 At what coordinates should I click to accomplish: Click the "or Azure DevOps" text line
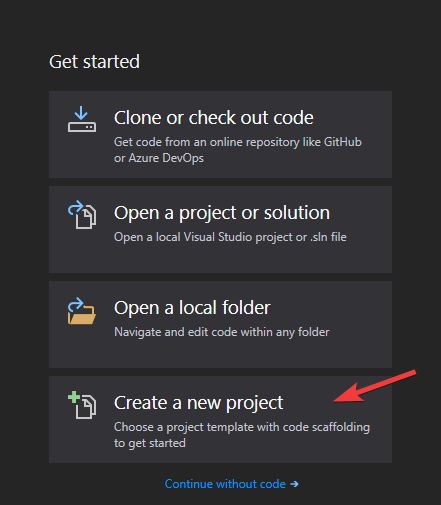tap(159, 158)
